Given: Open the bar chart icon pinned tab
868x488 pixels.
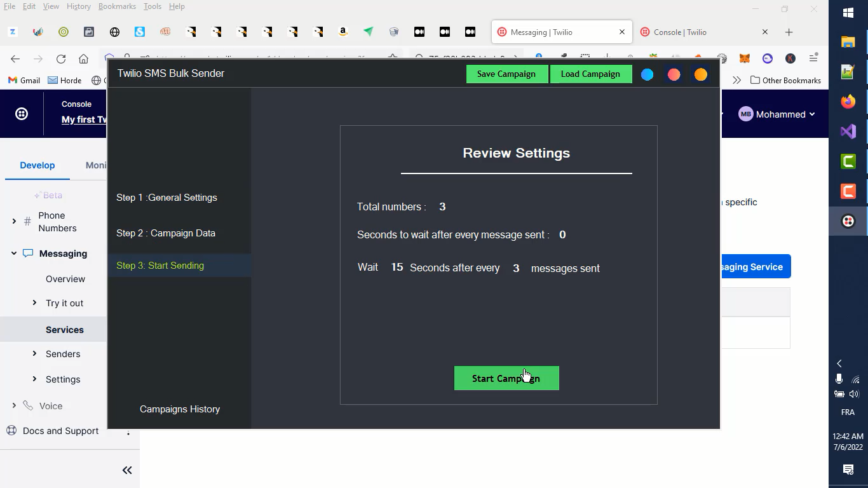Looking at the screenshot, I should [38, 32].
